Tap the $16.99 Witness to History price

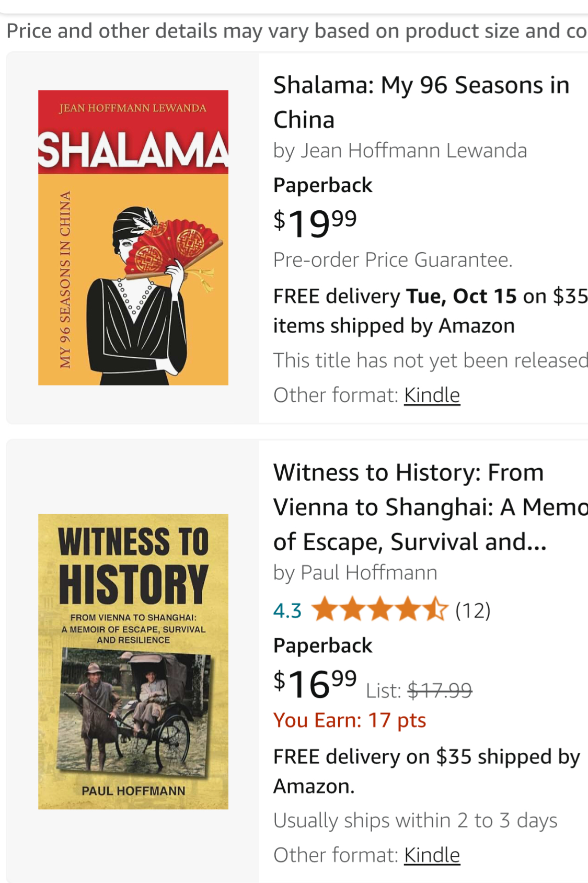(x=315, y=683)
